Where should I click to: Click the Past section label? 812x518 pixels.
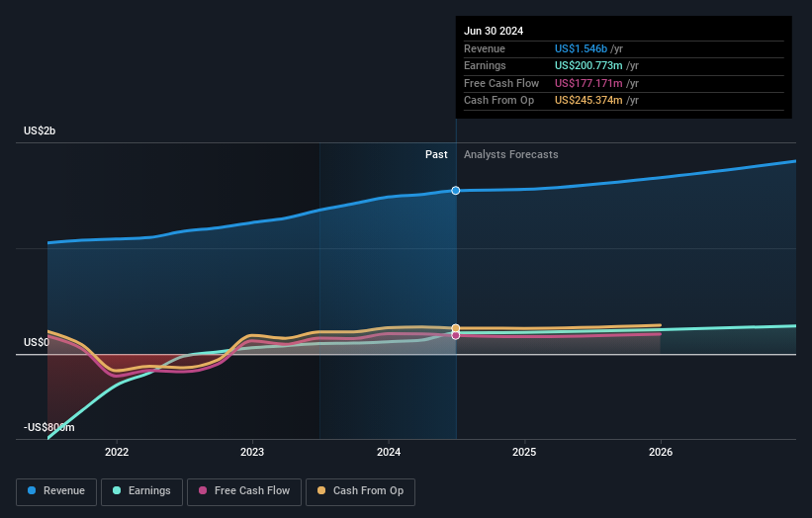click(436, 154)
